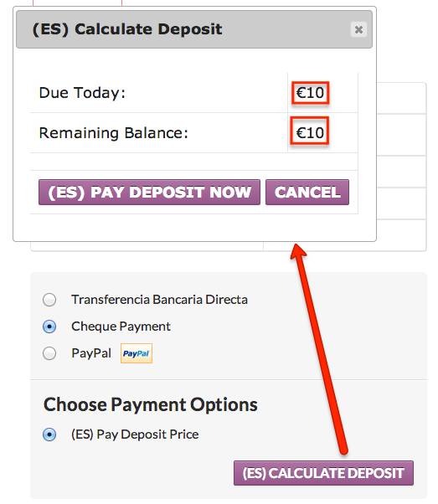
Task: Click the Transferencia Bancaria Directa label text
Action: 159,300
